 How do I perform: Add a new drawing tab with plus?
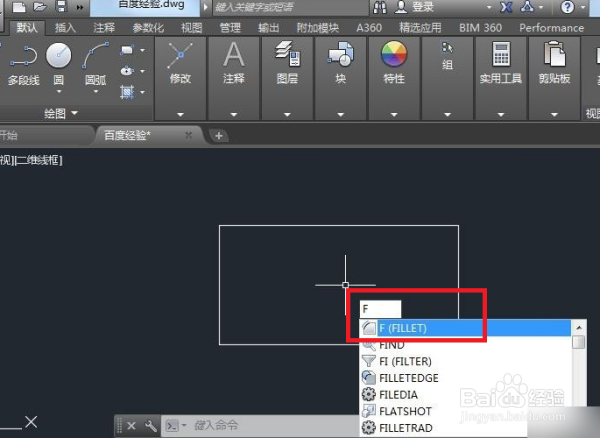(x=219, y=135)
